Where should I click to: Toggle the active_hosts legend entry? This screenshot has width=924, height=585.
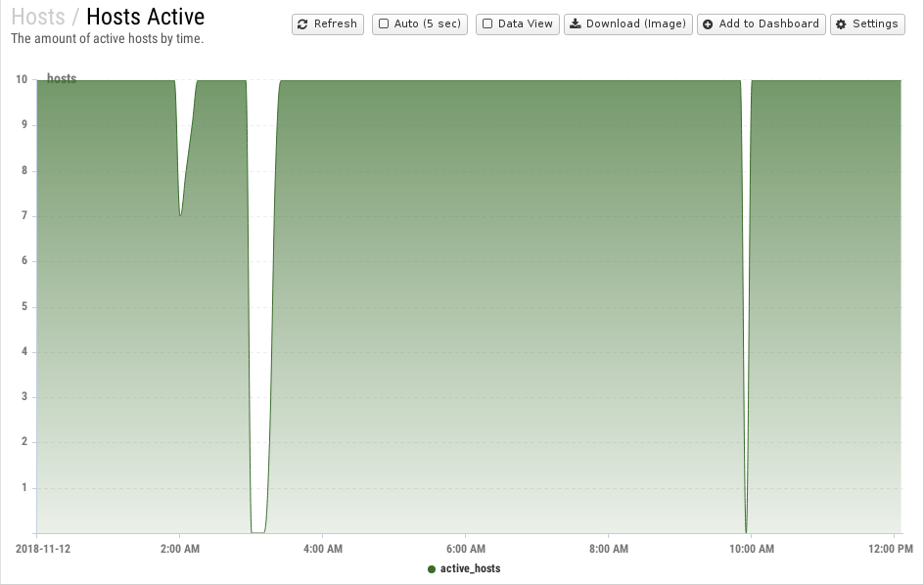click(464, 568)
